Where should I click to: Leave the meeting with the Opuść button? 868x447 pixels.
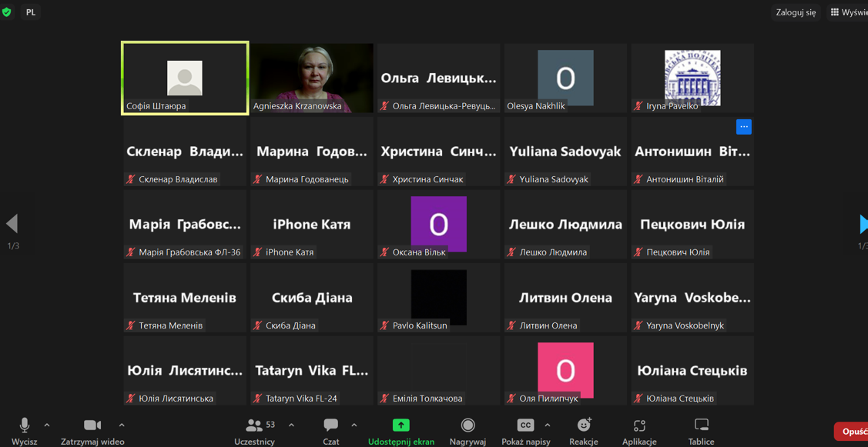pos(851,431)
